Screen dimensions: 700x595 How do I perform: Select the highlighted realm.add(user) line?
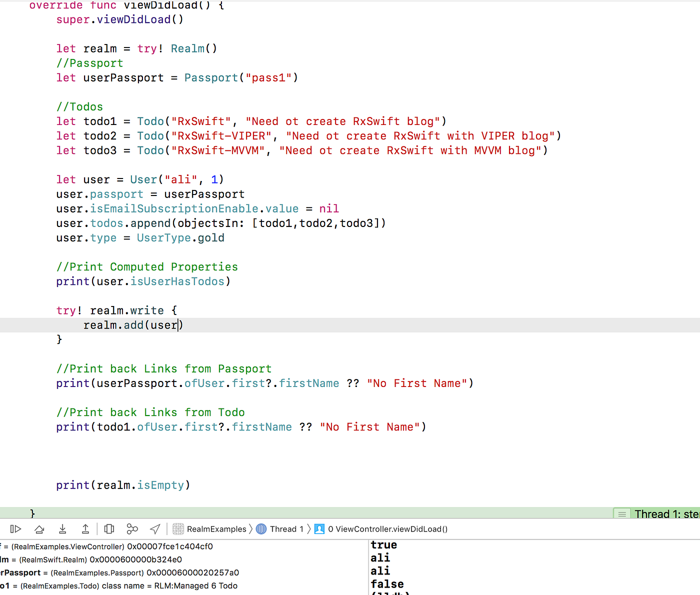[x=132, y=325]
